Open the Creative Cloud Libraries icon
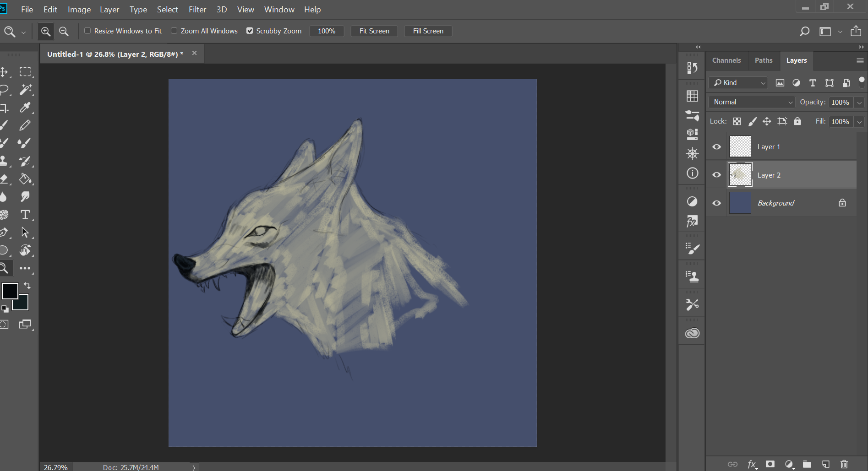Viewport: 868px width, 471px height. click(692, 333)
